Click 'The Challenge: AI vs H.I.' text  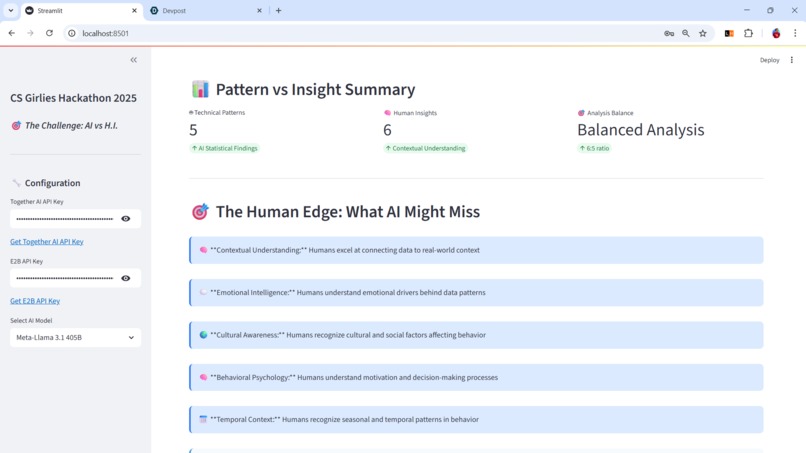[x=71, y=125]
